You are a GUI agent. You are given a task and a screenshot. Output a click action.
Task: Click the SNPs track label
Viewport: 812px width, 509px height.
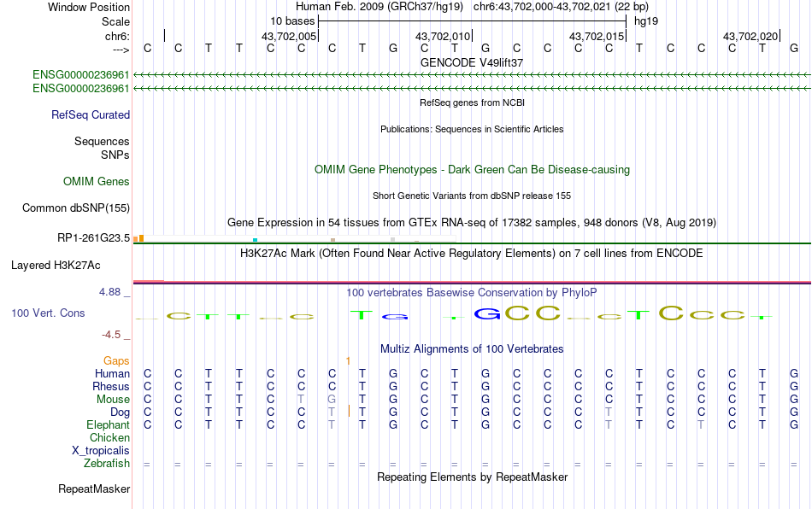pos(115,155)
